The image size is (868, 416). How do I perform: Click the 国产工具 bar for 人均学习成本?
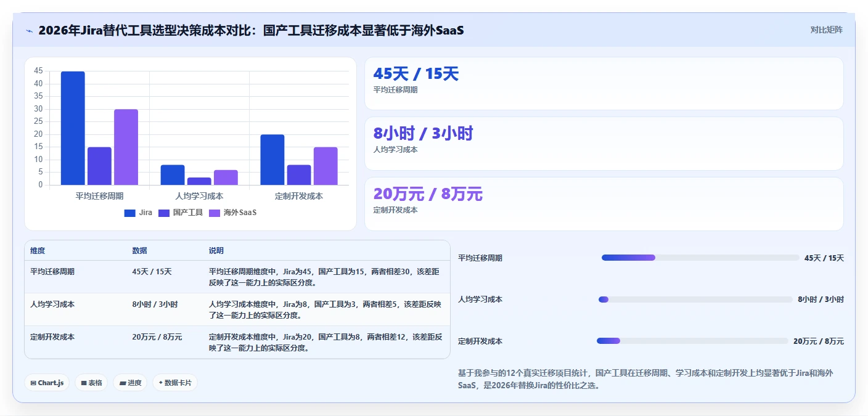[199, 181]
